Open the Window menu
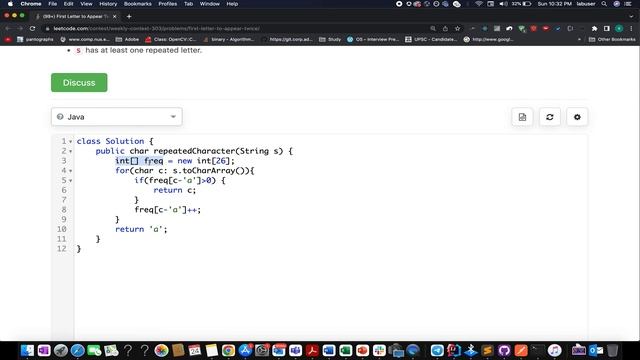Image resolution: width=640 pixels, height=360 pixels. point(210,4)
